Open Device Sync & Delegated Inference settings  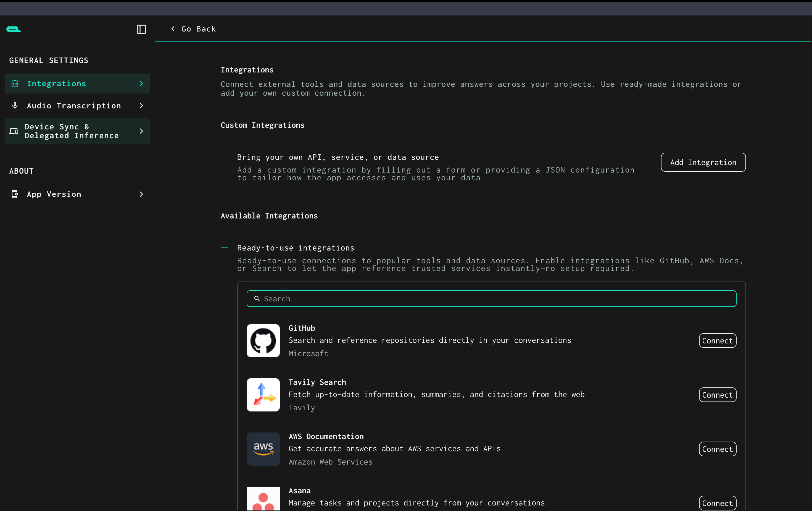tap(72, 131)
